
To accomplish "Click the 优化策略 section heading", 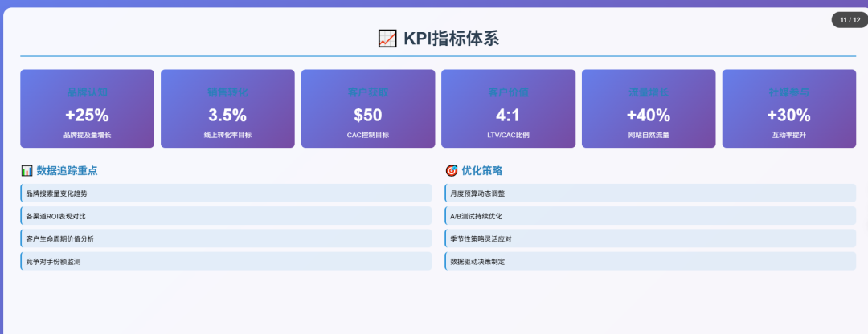I will coord(482,171).
